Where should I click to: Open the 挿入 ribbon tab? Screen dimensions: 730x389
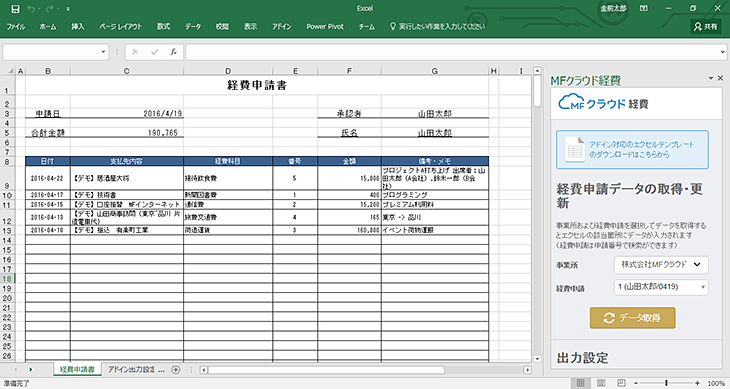click(x=78, y=27)
